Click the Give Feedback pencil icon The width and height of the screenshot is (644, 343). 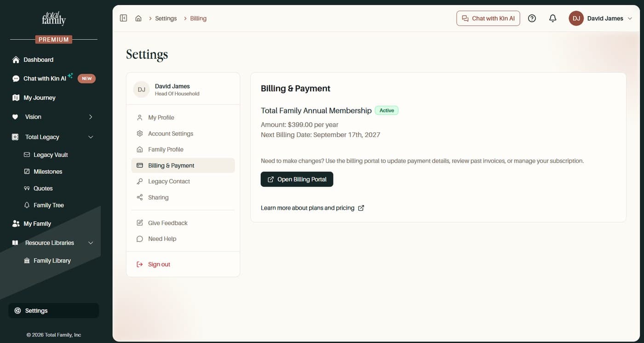[x=140, y=223]
